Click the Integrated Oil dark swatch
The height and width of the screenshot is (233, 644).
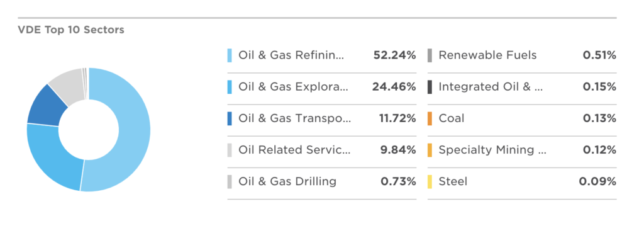(430, 87)
